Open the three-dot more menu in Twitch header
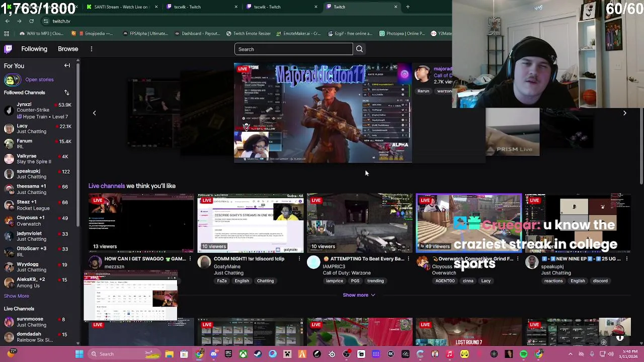 92,49
